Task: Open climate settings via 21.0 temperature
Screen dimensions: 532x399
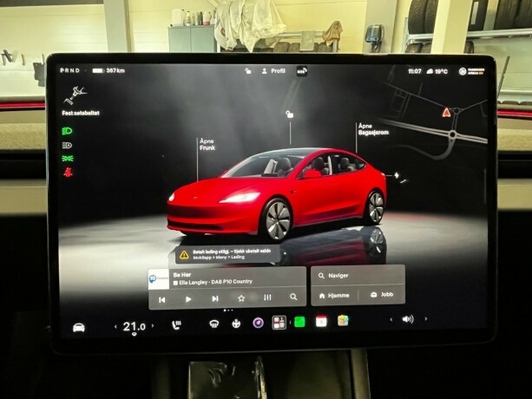Action: [134, 327]
